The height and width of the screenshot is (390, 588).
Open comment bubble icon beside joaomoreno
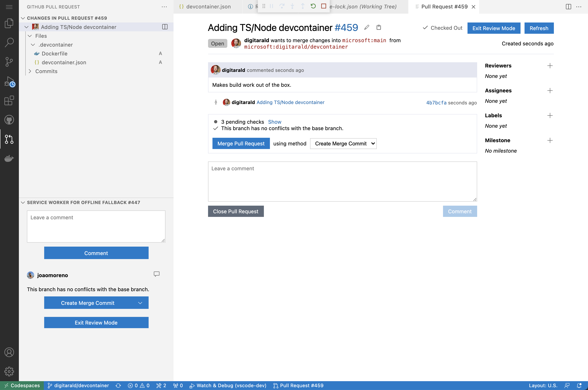[x=156, y=274]
